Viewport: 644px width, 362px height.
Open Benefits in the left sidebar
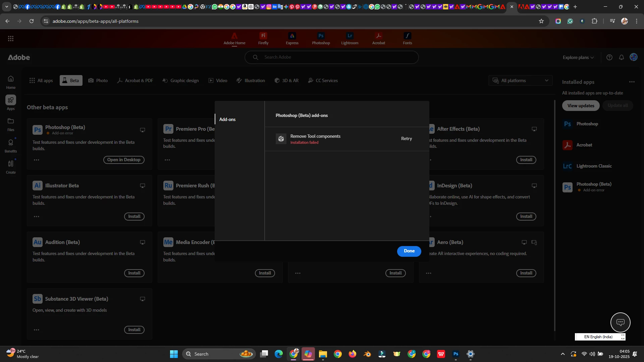(x=11, y=145)
